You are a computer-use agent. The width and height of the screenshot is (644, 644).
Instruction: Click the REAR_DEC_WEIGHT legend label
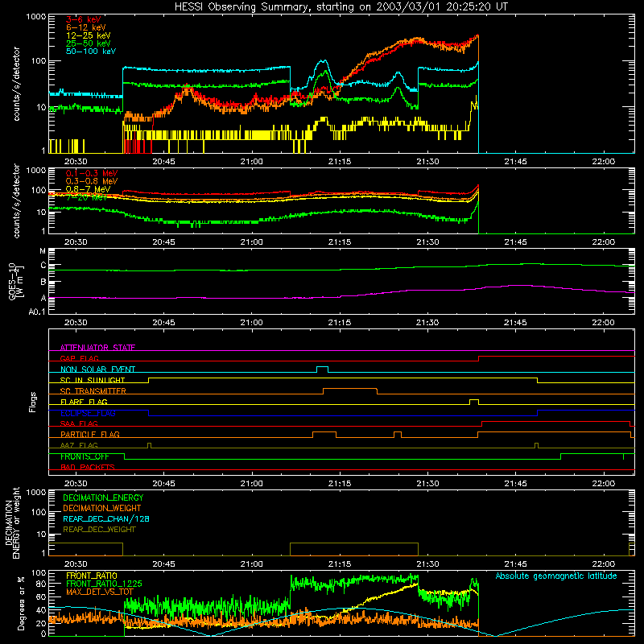(99, 530)
